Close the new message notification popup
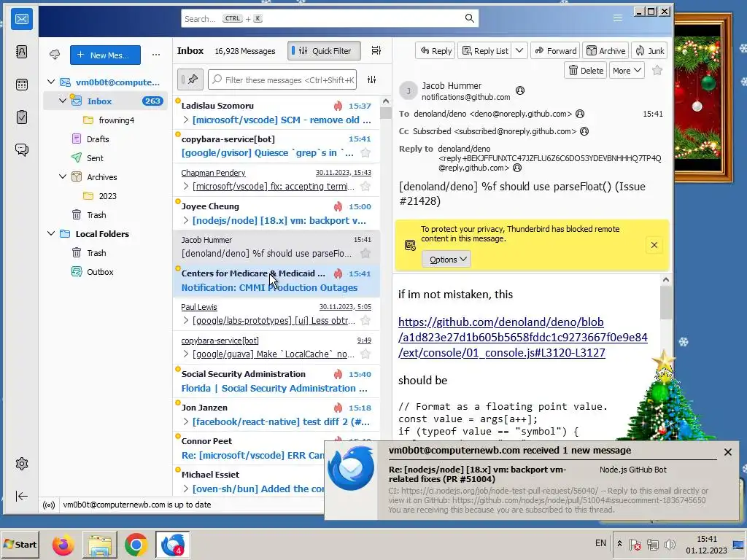The image size is (747, 560). click(x=727, y=452)
